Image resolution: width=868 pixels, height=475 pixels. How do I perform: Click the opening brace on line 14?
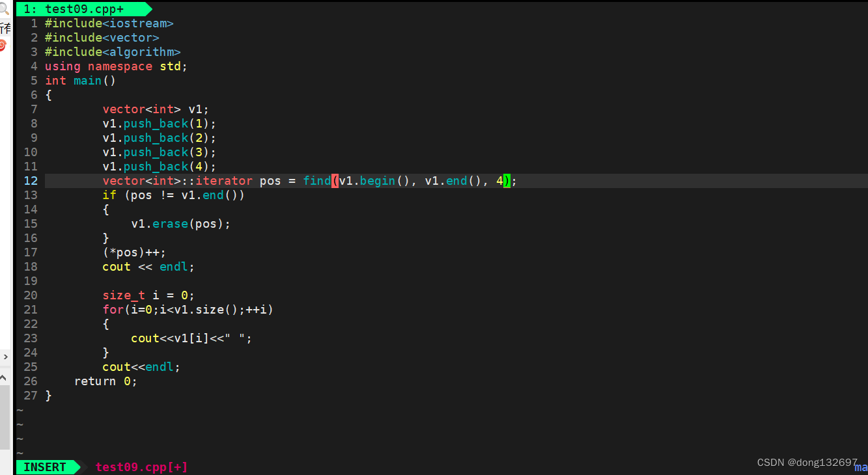tap(105, 210)
